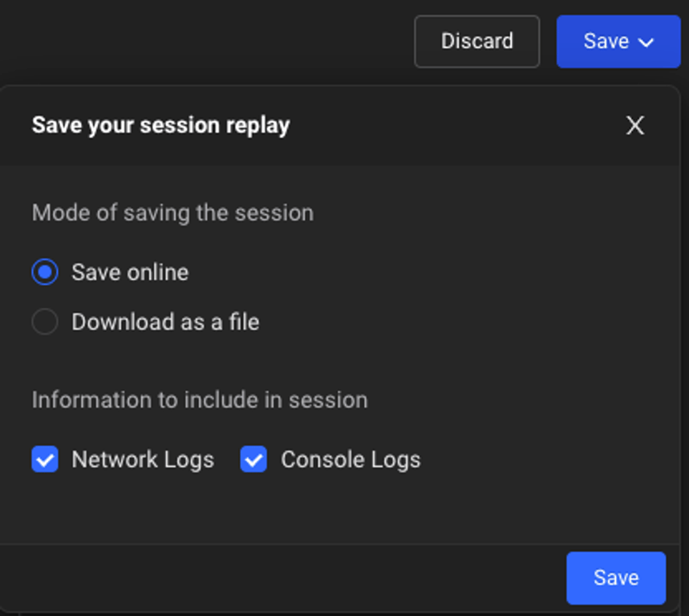Disable the Console Logs checkbox
689x616 pixels.
pyautogui.click(x=253, y=460)
